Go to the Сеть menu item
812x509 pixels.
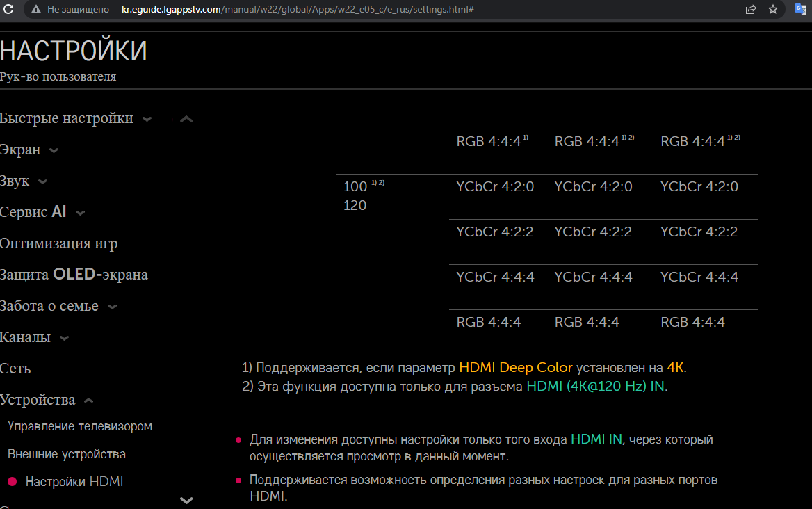[x=15, y=369]
